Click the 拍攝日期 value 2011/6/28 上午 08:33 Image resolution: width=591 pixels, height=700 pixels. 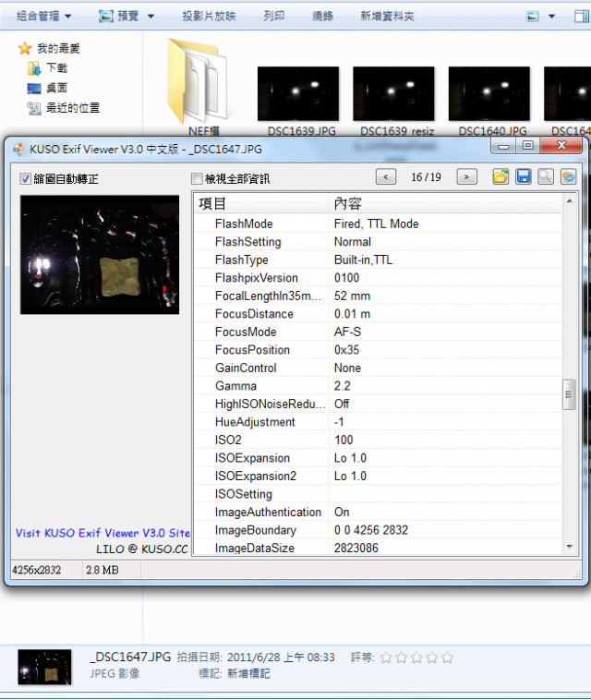[281, 658]
